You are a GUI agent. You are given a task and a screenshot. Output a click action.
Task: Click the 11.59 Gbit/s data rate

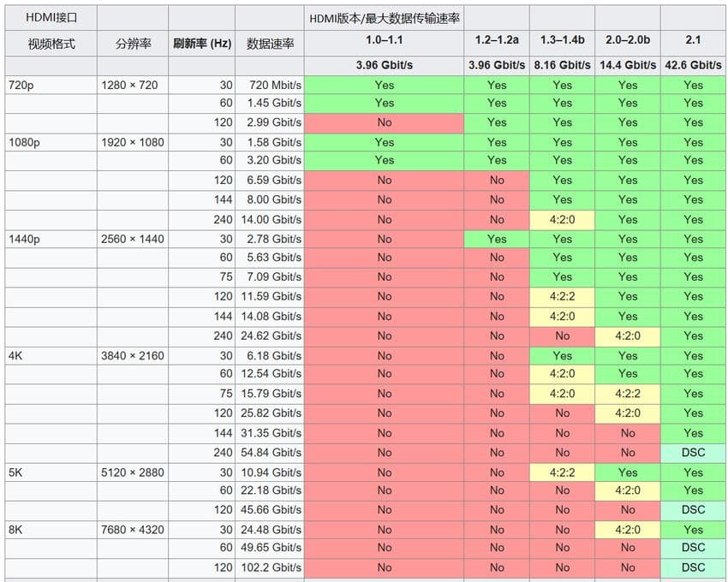click(270, 297)
